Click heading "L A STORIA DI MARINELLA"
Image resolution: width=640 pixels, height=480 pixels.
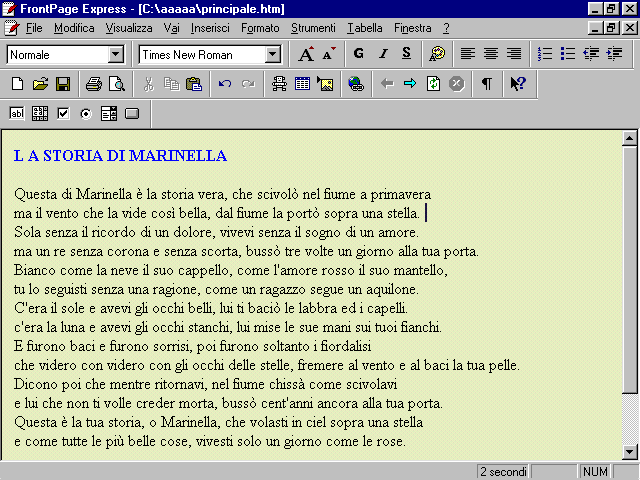coord(120,156)
